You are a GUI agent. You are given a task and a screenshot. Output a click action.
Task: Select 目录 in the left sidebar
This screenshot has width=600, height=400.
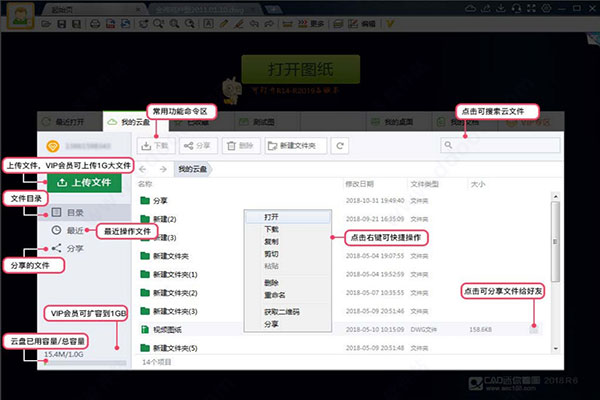(x=84, y=212)
